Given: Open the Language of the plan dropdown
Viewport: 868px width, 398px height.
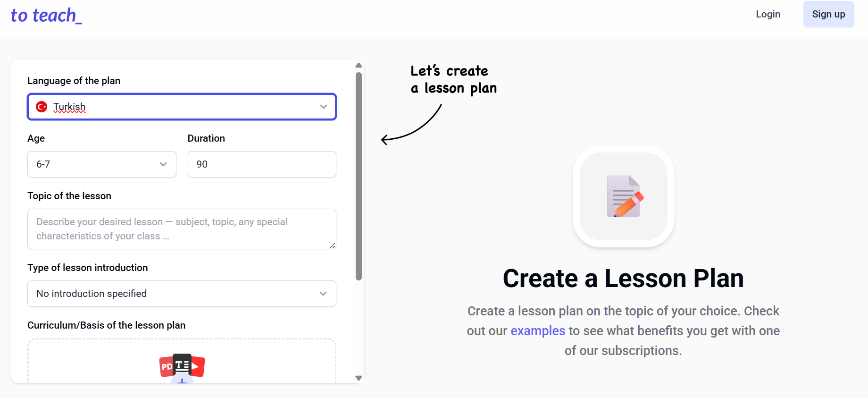Looking at the screenshot, I should click(182, 107).
